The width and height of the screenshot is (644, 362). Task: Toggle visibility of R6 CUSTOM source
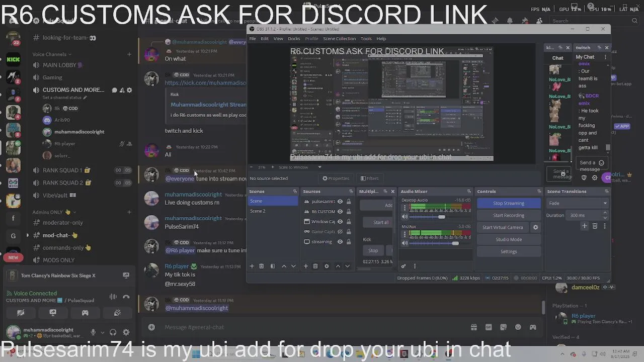(340, 212)
